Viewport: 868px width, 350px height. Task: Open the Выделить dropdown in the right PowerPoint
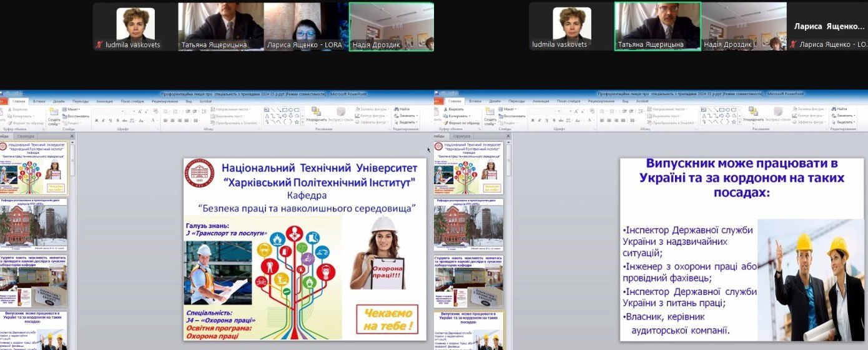click(x=844, y=122)
